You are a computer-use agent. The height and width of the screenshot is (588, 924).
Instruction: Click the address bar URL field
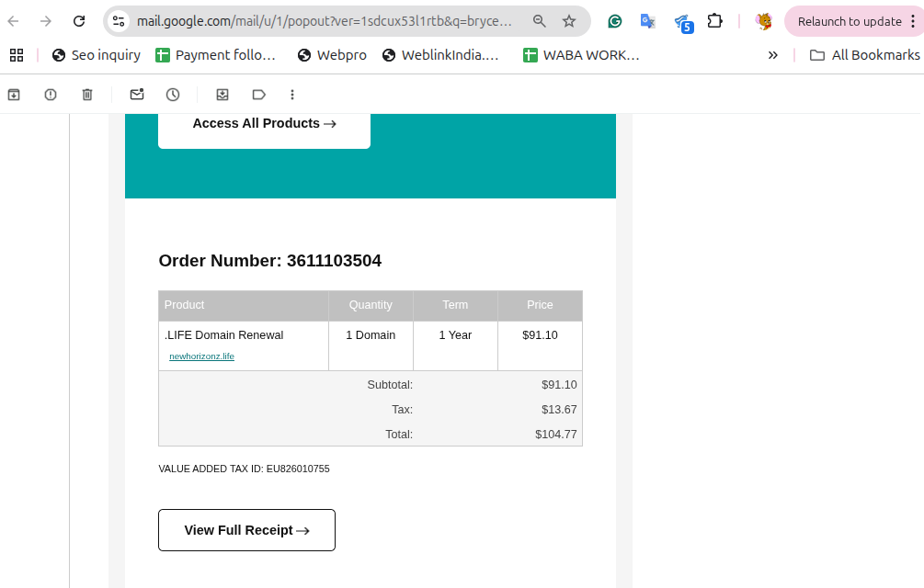coord(326,21)
